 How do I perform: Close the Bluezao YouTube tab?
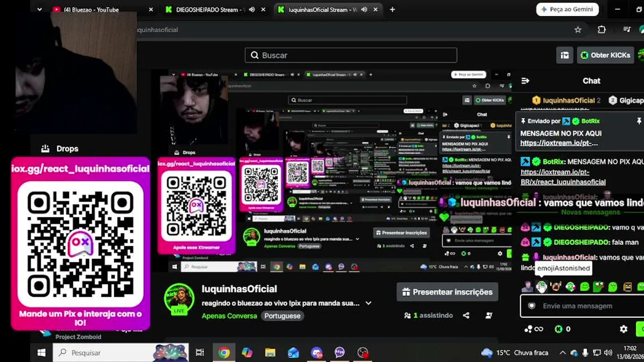151,10
